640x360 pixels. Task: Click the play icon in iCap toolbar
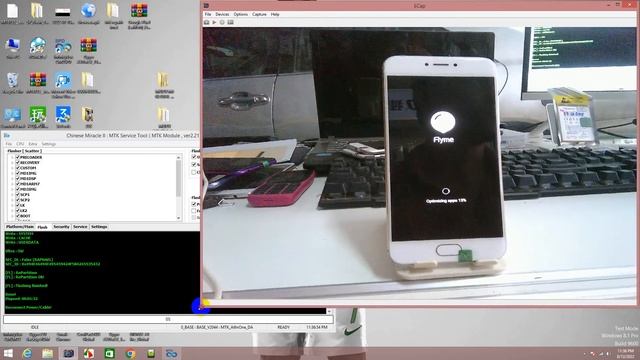[x=214, y=22]
